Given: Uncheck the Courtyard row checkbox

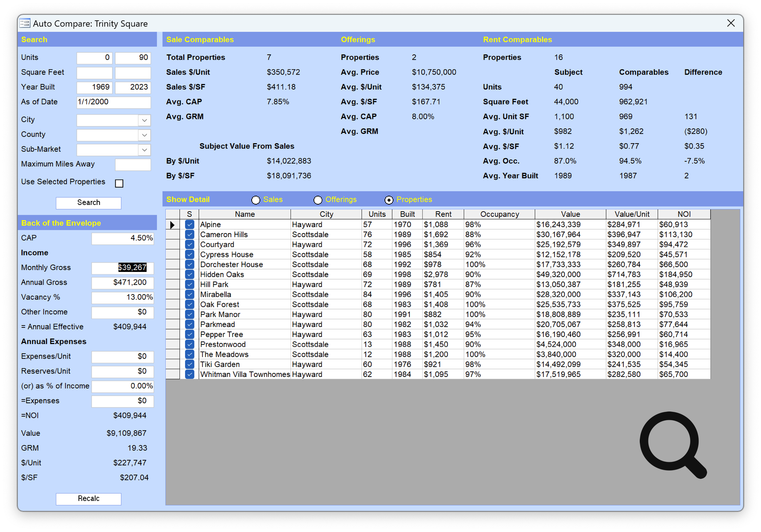Looking at the screenshot, I should coord(189,245).
